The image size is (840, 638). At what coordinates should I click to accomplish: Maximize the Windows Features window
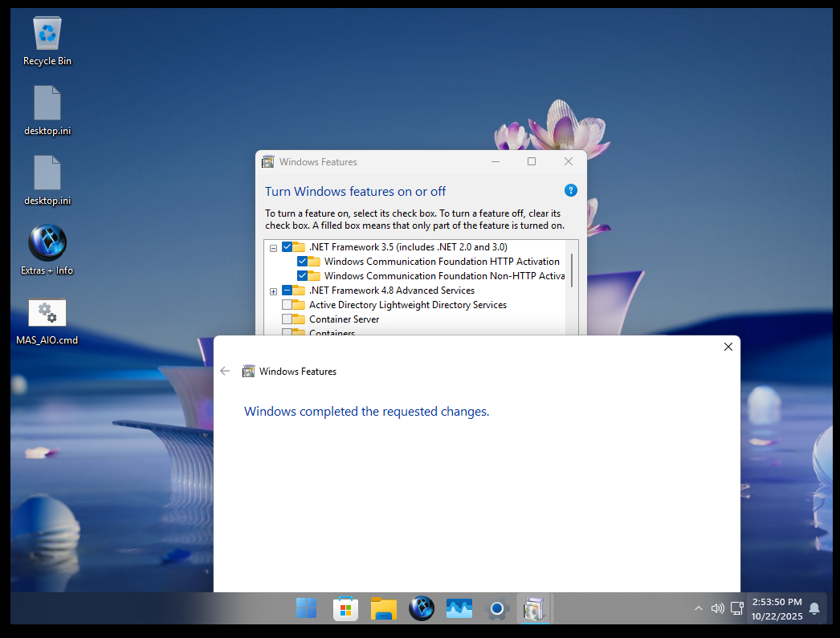tap(532, 161)
